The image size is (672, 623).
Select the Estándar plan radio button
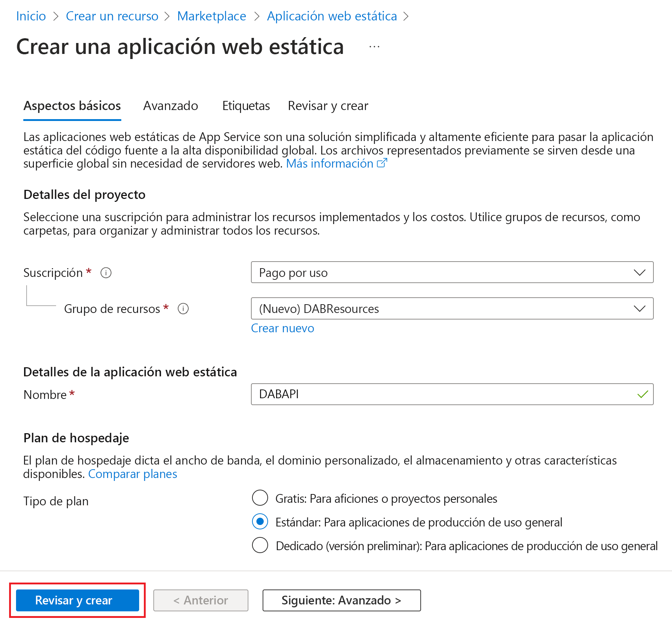tap(260, 521)
